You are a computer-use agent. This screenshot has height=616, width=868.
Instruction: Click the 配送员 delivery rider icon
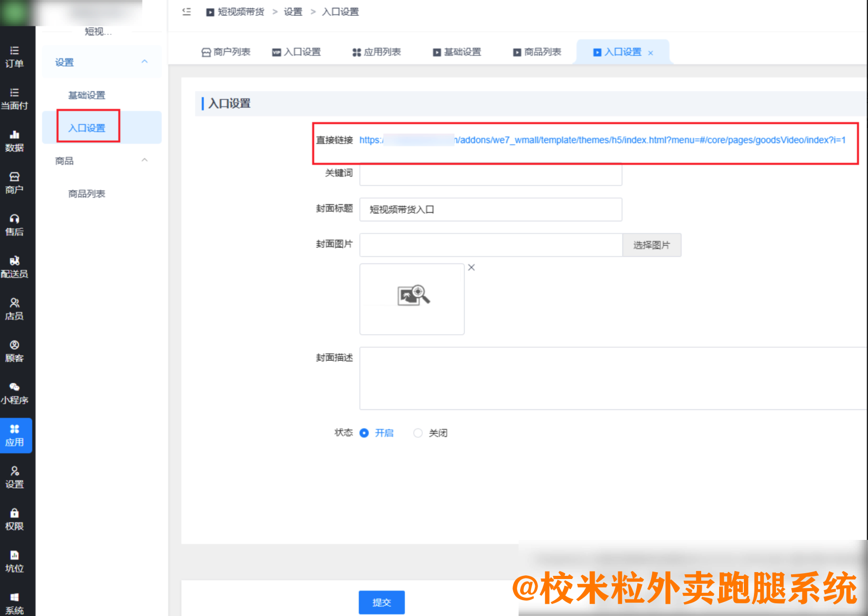click(15, 266)
